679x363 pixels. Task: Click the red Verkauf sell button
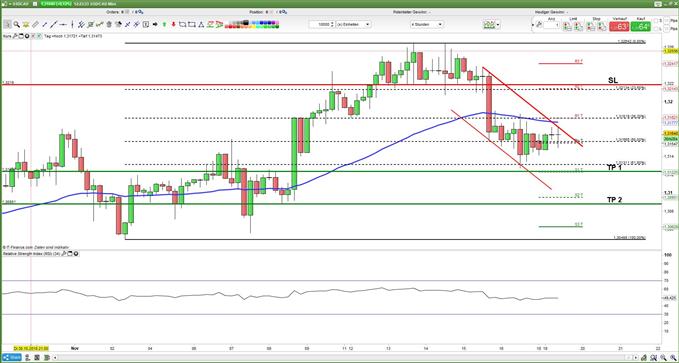click(619, 26)
